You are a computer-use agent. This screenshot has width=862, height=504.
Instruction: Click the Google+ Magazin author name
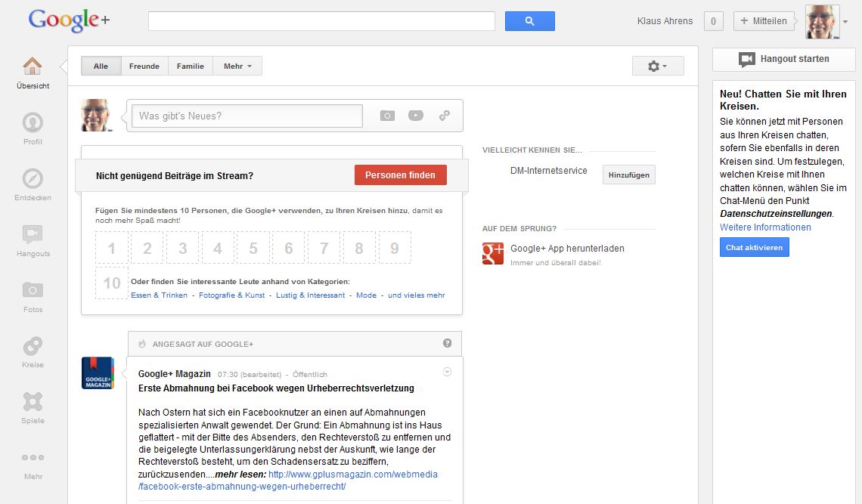(174, 374)
